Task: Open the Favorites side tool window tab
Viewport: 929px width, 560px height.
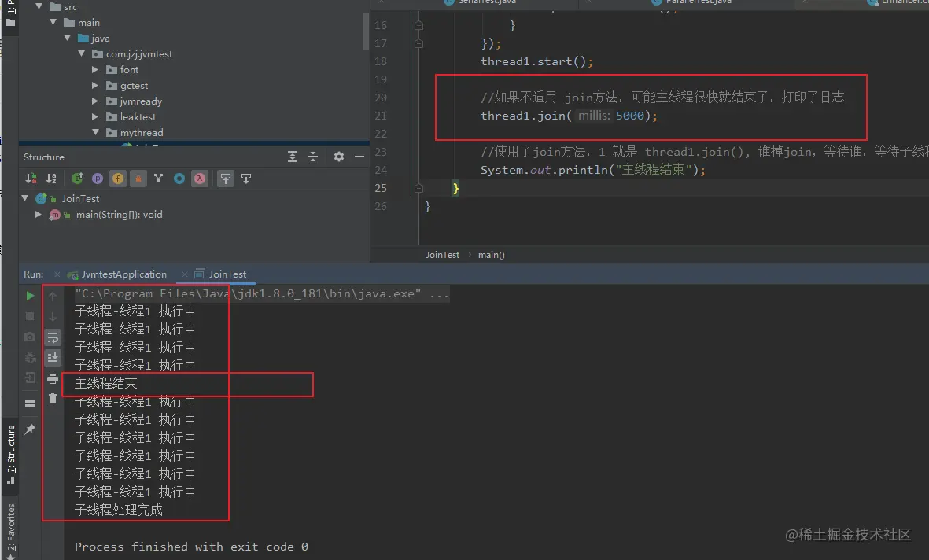Action: 11,530
